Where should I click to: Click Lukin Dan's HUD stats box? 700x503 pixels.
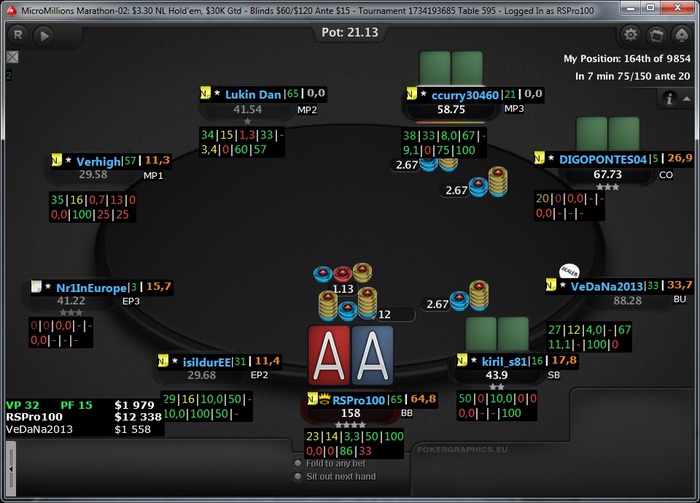pos(242,142)
